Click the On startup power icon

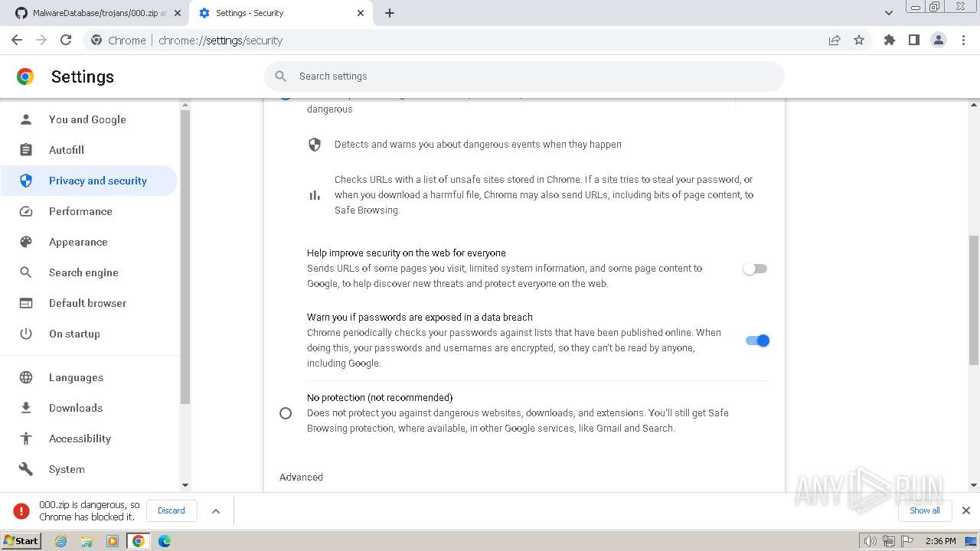26,334
